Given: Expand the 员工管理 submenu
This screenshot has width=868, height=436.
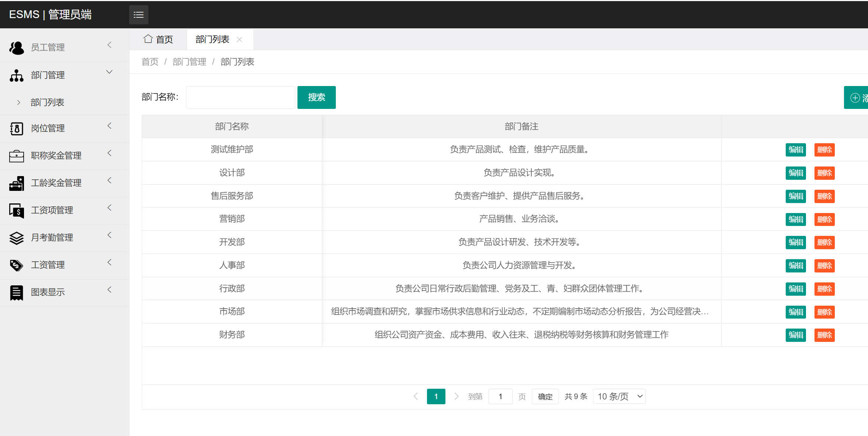Looking at the screenshot, I should pos(109,45).
